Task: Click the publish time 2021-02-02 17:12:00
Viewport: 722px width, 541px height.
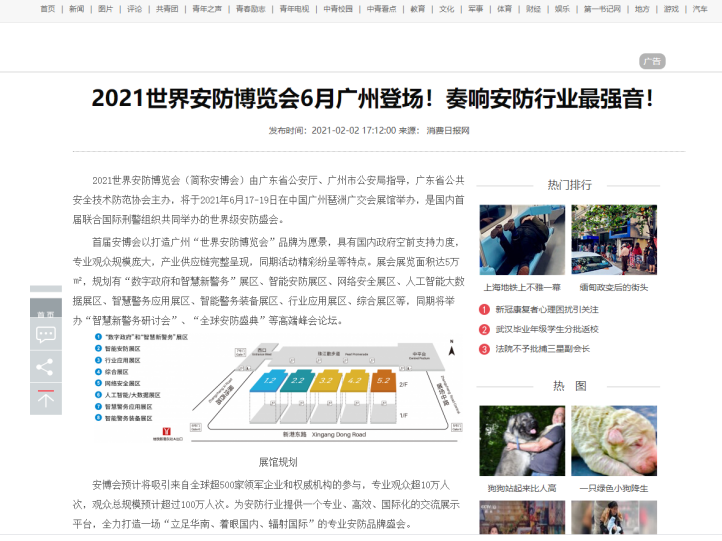Action: 354,130
